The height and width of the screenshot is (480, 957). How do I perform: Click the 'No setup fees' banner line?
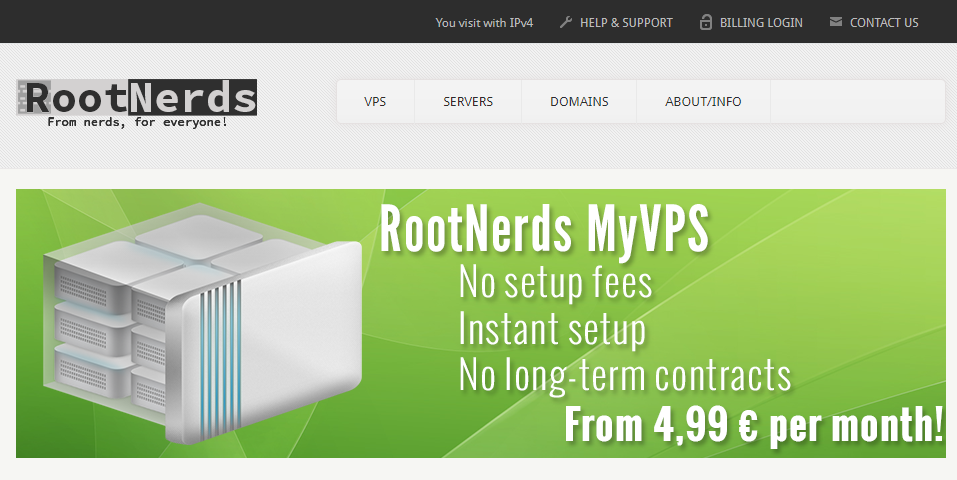point(555,282)
